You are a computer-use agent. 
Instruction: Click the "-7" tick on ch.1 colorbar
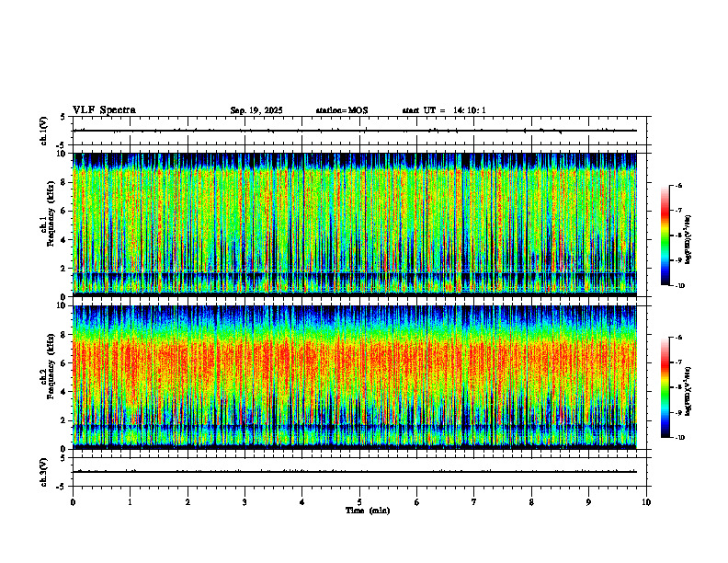coord(677,211)
